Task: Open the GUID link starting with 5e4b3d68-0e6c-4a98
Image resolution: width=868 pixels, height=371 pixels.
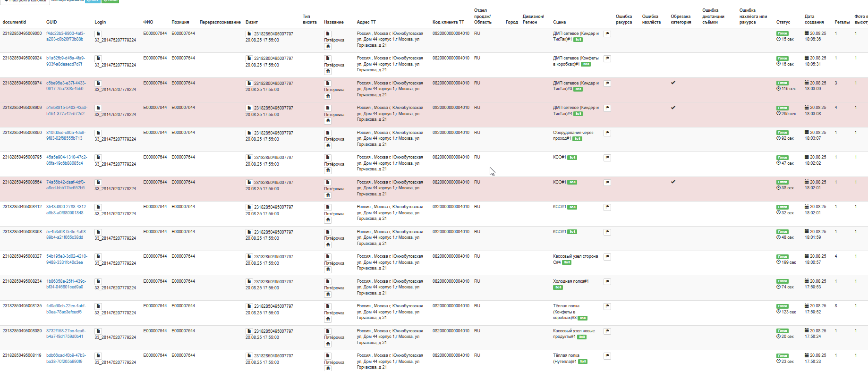Action: [67, 235]
